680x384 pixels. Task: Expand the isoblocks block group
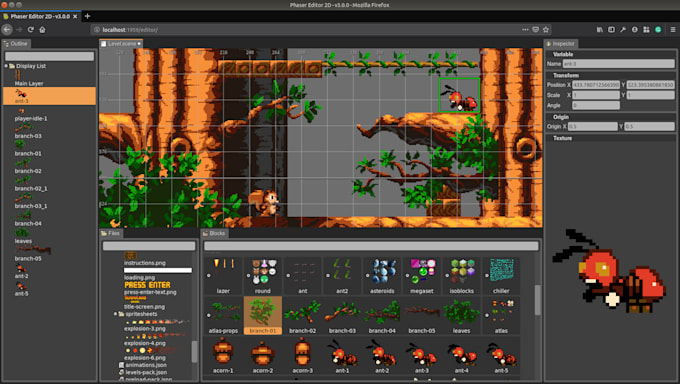click(447, 276)
